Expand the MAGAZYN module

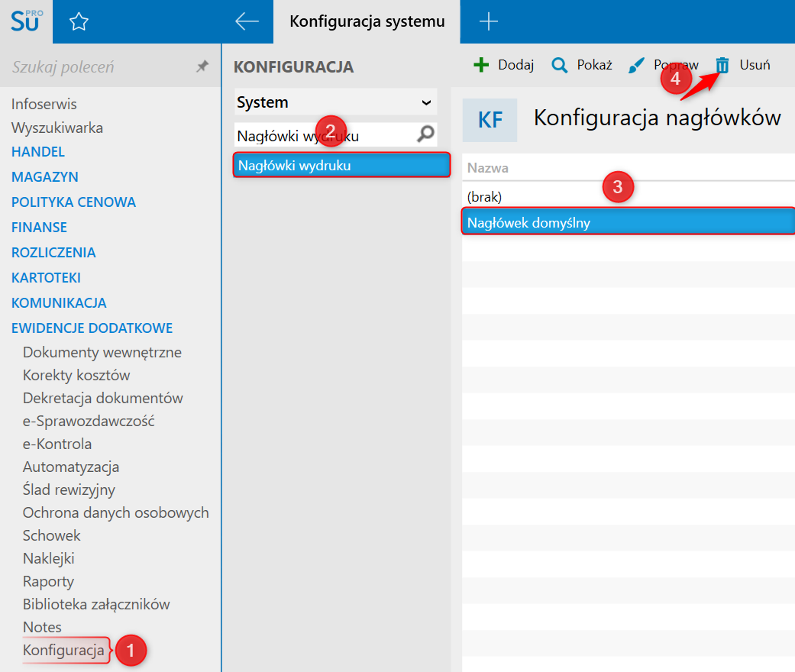point(44,177)
